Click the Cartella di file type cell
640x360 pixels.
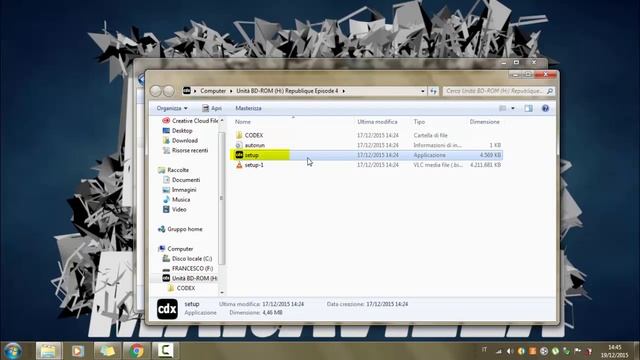click(x=430, y=135)
